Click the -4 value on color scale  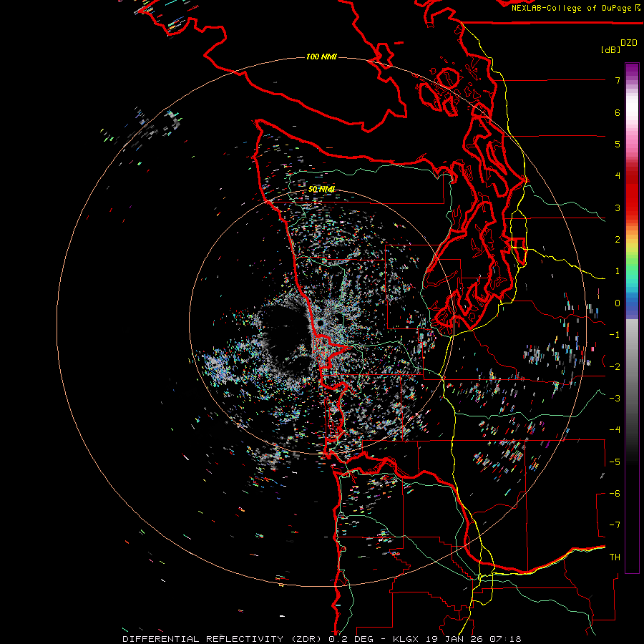(x=615, y=429)
